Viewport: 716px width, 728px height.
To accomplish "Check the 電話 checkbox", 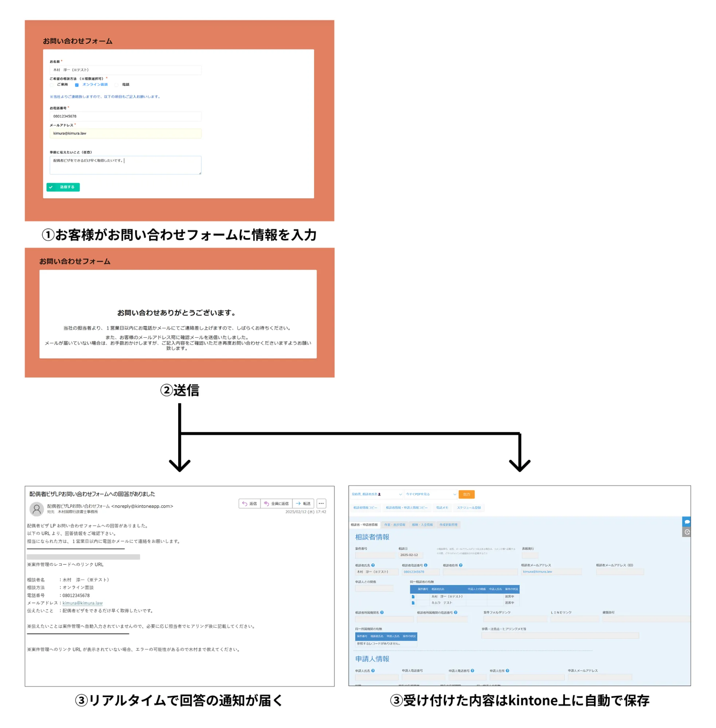I will pyautogui.click(x=117, y=85).
